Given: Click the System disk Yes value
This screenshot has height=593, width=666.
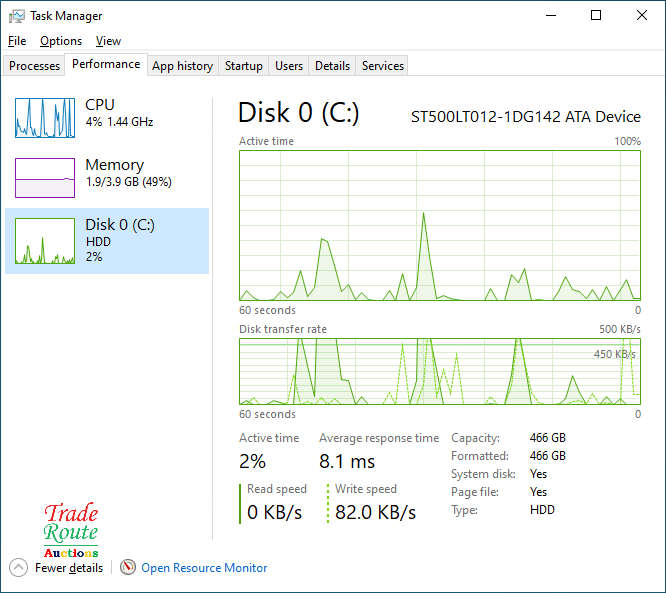Looking at the screenshot, I should [538, 474].
